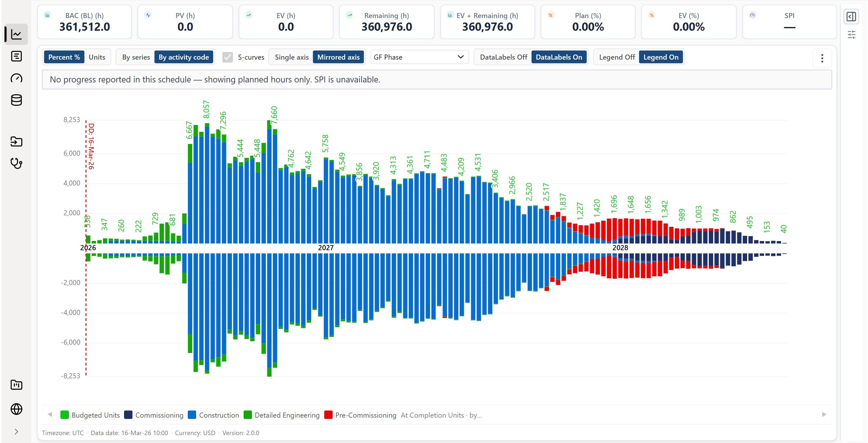Viewport: 868px width, 443px height.
Task: Turn Legend Off
Action: click(x=617, y=57)
